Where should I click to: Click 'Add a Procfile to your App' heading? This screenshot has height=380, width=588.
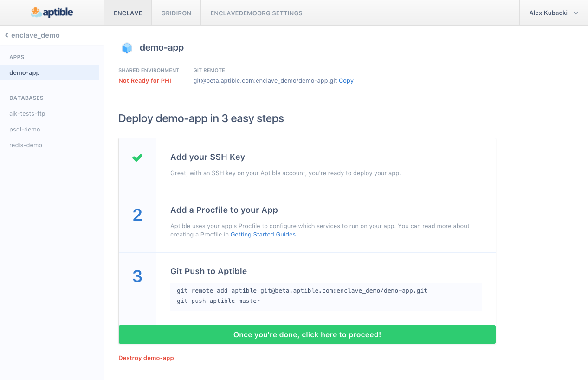point(224,210)
